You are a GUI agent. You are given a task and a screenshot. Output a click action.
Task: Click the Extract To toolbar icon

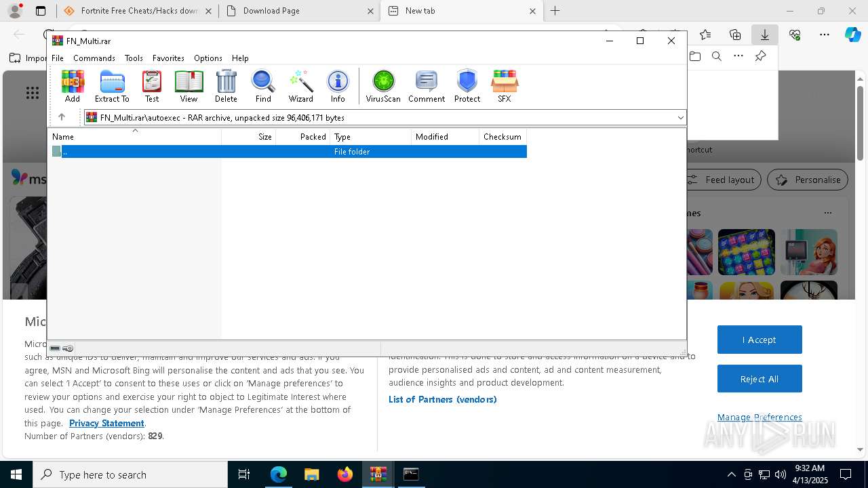(x=112, y=86)
